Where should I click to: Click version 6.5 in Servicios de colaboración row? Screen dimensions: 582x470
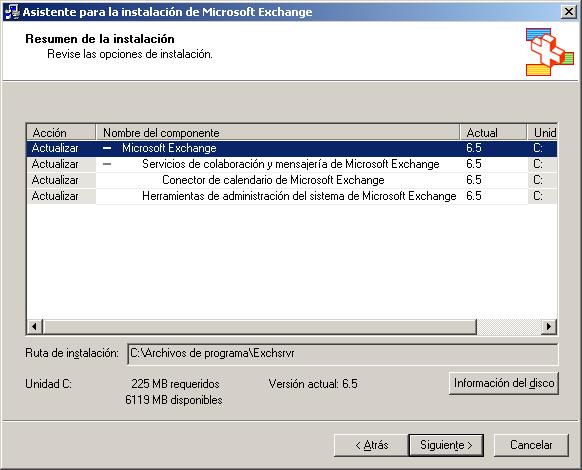point(474,164)
